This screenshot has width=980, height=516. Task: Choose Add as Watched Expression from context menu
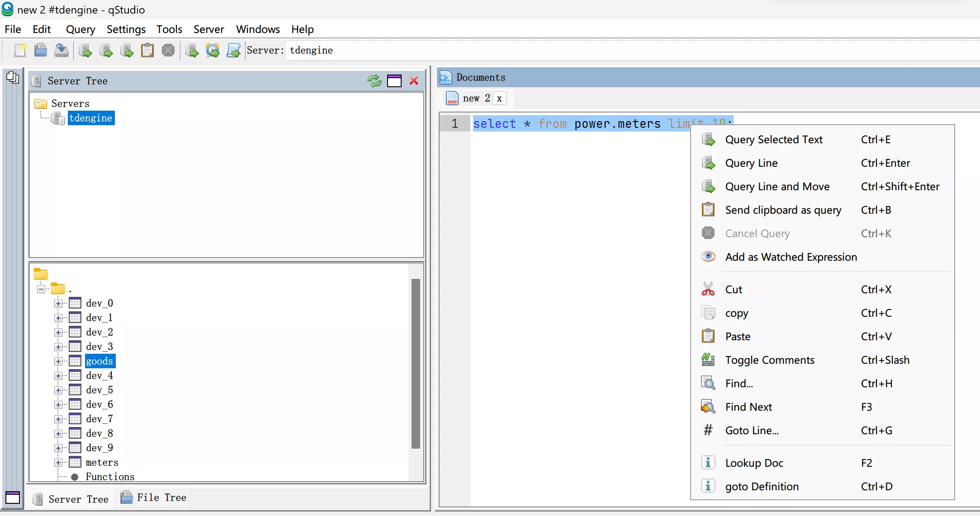791,257
